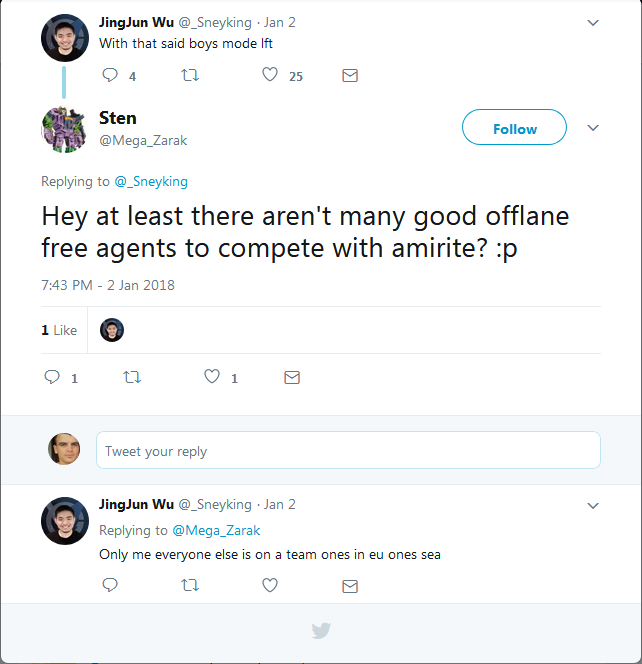The image size is (642, 664).
Task: Reply to the first JingJun Wu tweet
Action: tap(110, 75)
